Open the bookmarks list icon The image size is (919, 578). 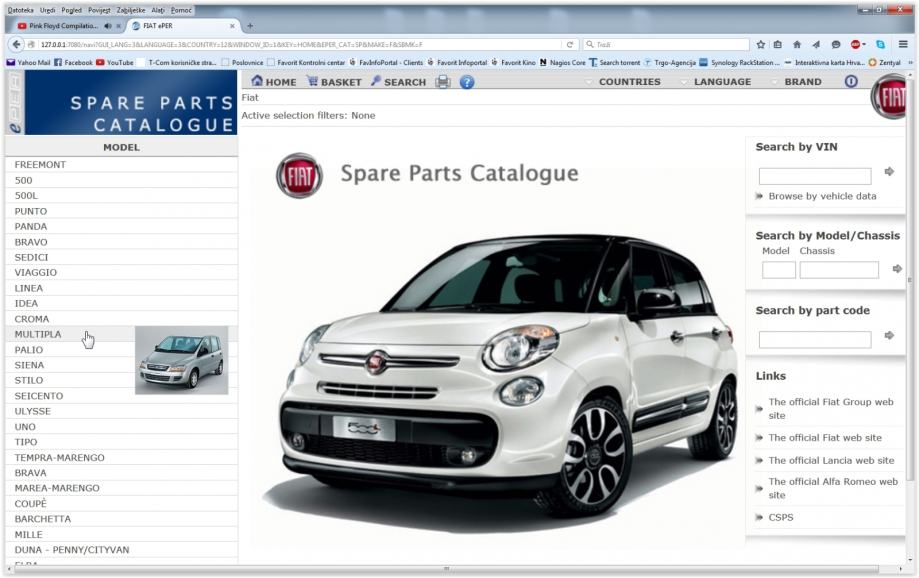click(x=778, y=44)
